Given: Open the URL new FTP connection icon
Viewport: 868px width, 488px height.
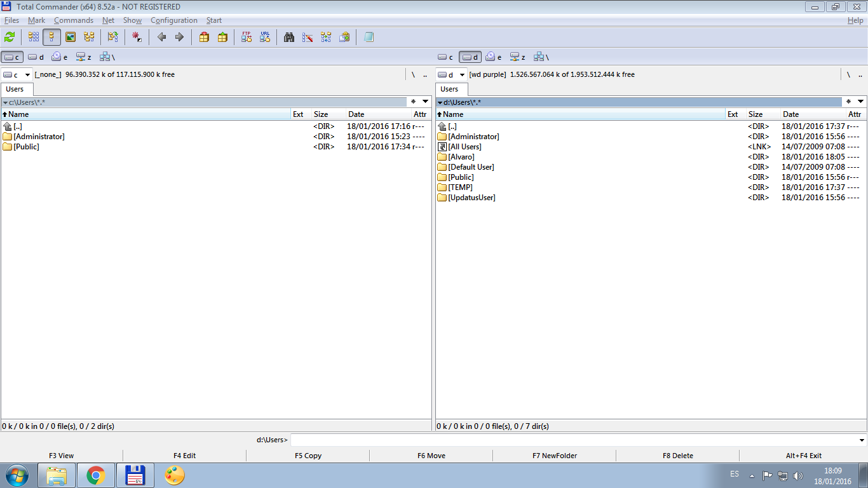Looking at the screenshot, I should pos(265,37).
